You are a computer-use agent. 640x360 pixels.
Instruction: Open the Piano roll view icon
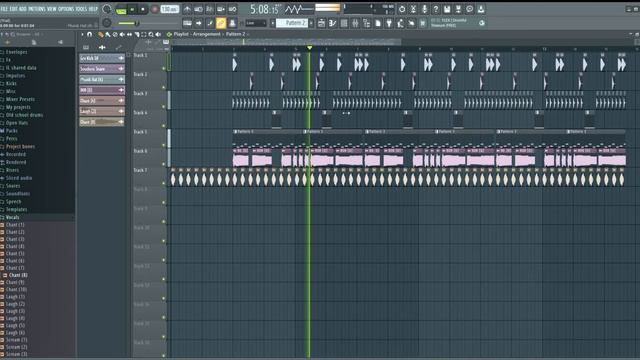tap(333, 23)
